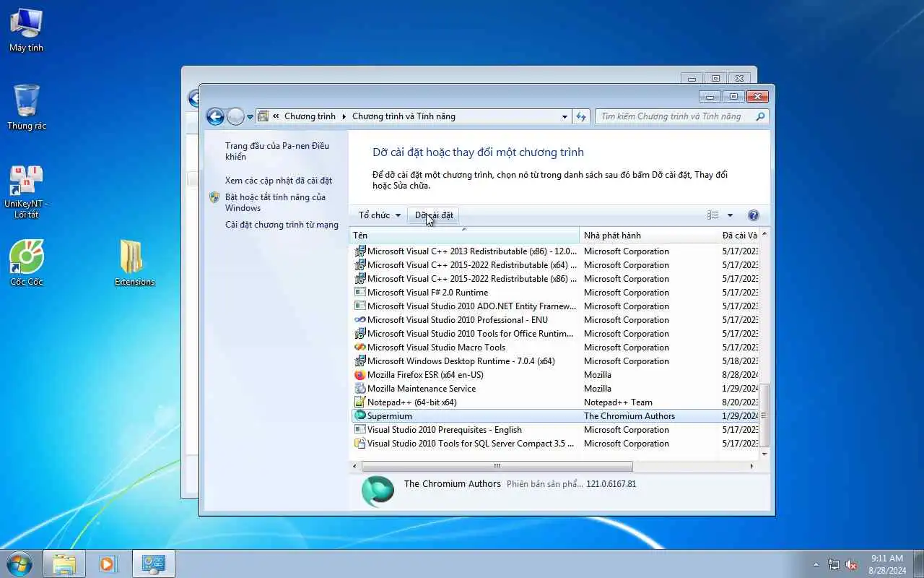
Task: Click the vertical scrollbar thumb in list
Action: click(764, 415)
